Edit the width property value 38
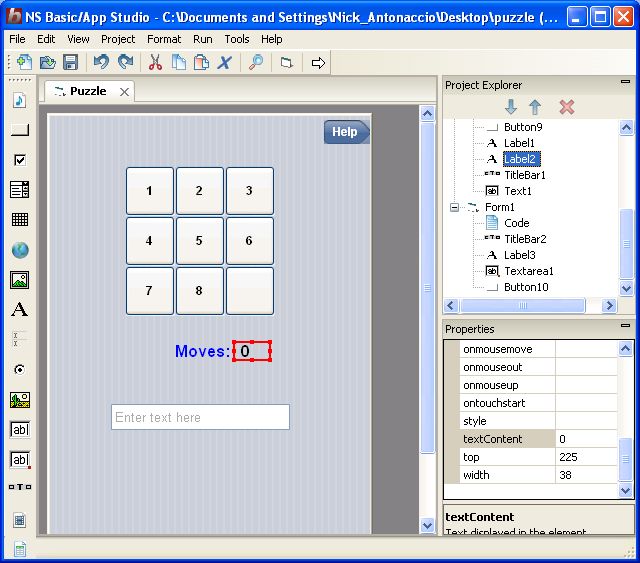 [x=586, y=475]
